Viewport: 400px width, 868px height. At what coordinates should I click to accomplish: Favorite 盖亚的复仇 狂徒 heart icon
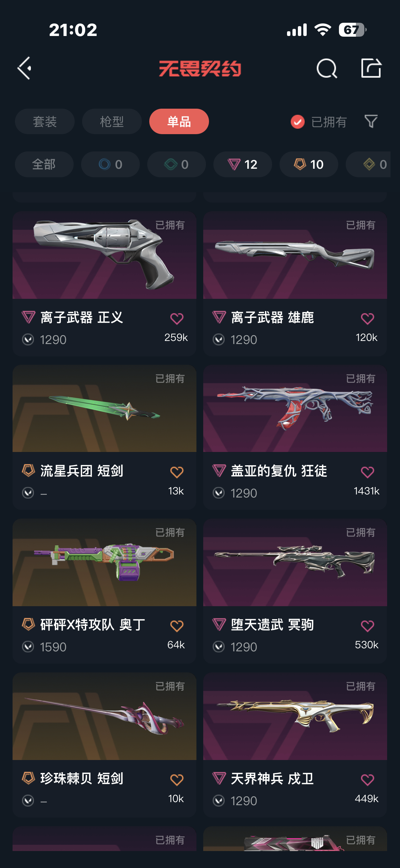point(367,472)
